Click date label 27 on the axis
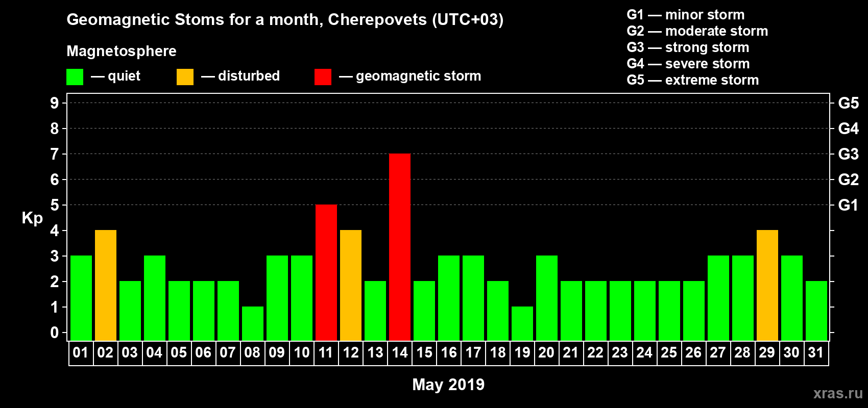868x408 pixels. pyautogui.click(x=718, y=352)
